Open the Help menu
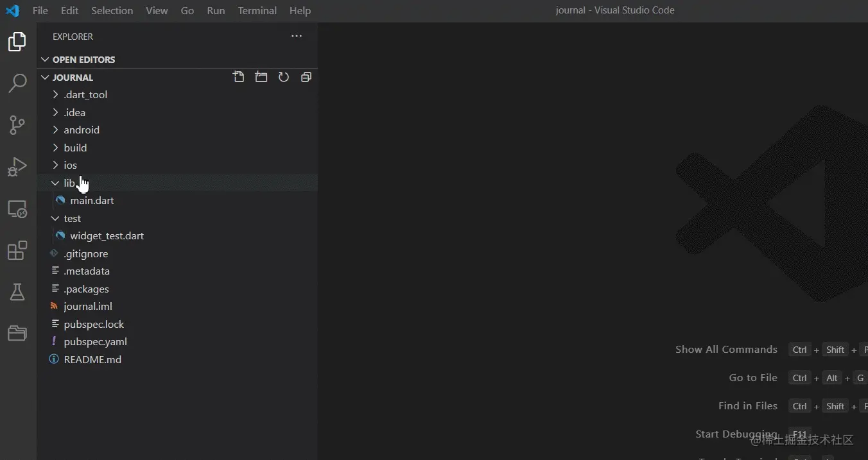Image resolution: width=868 pixels, height=460 pixels. (300, 10)
